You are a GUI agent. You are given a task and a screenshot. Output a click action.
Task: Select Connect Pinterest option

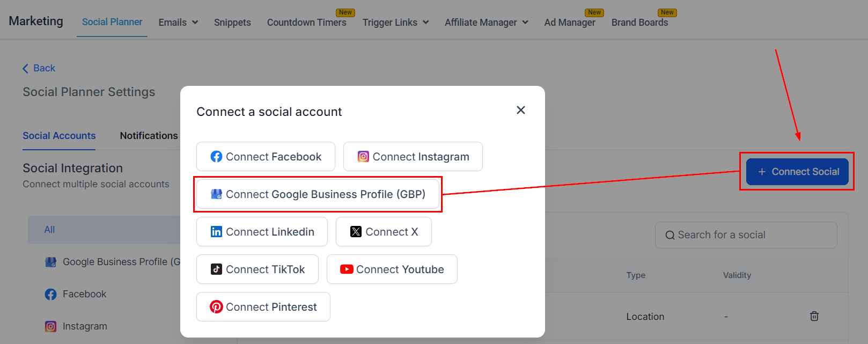pyautogui.click(x=263, y=307)
